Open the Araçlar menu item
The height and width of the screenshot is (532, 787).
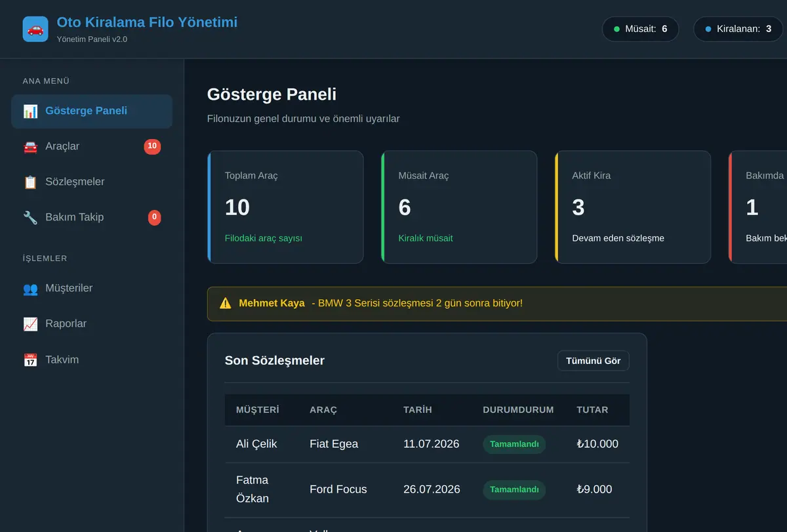pos(92,146)
